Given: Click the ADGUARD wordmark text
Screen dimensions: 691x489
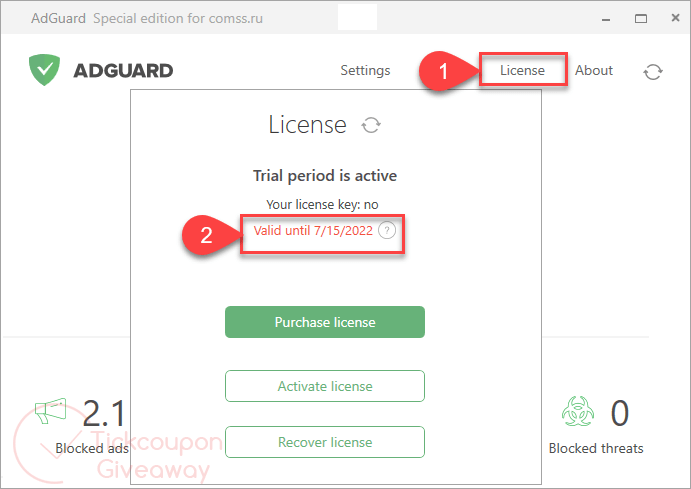Looking at the screenshot, I should 123,71.
